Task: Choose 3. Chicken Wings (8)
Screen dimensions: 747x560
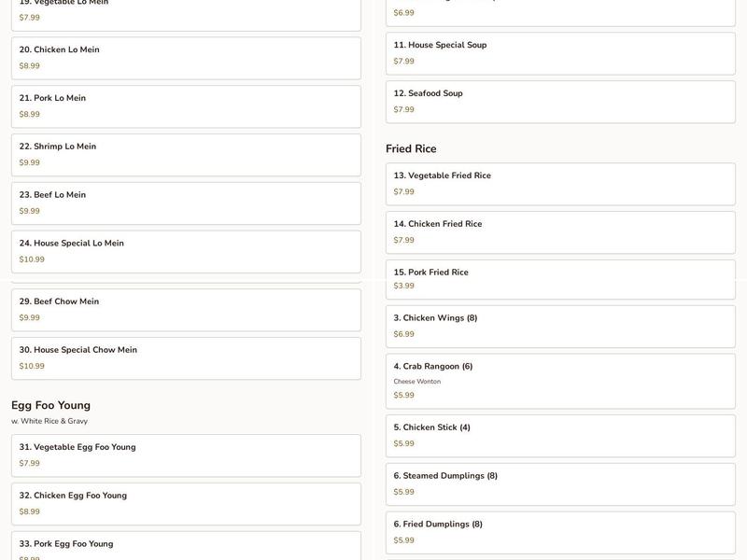Action: coord(561,327)
